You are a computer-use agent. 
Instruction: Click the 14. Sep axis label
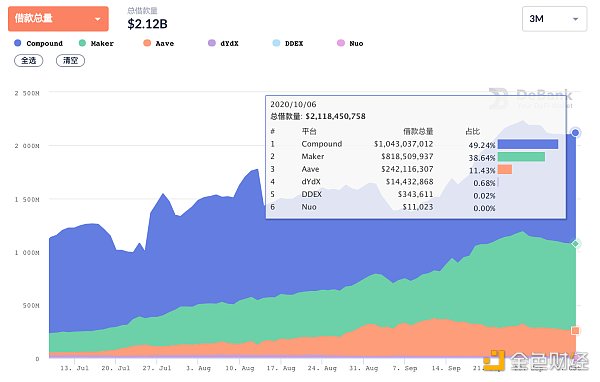[x=446, y=368]
